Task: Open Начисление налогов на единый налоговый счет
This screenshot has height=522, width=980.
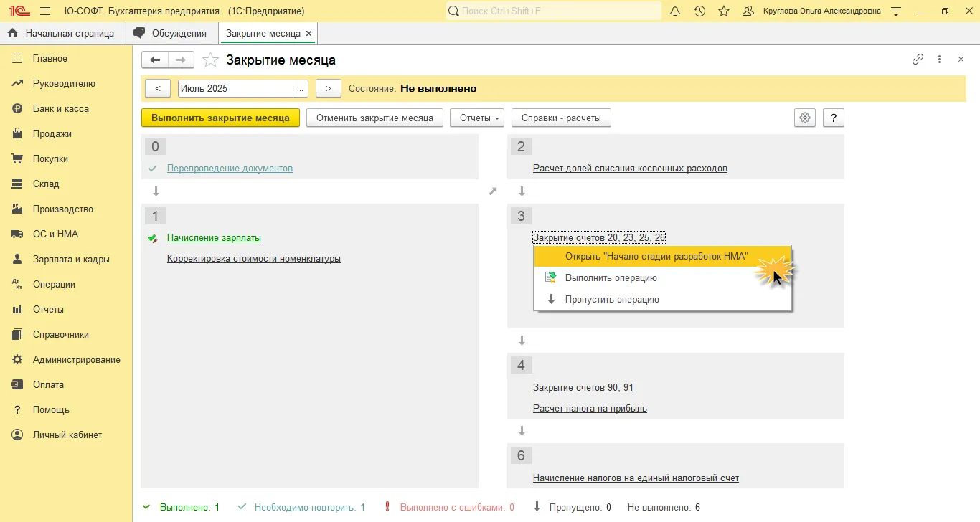Action: point(636,478)
